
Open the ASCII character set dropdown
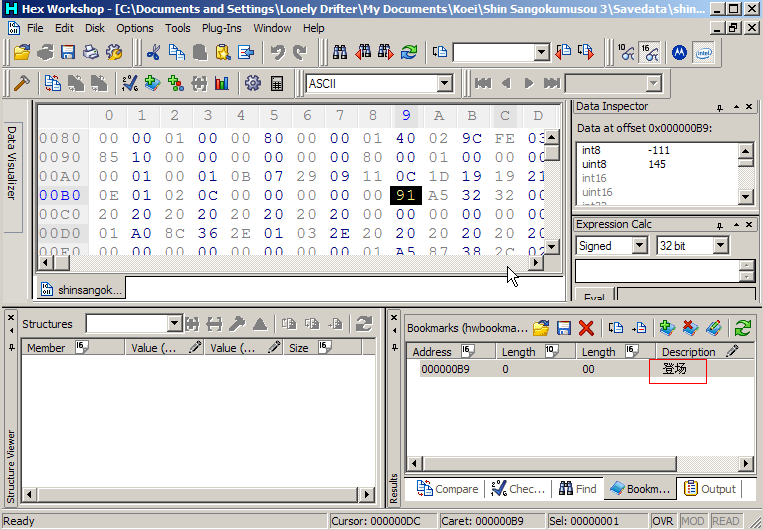pyautogui.click(x=444, y=84)
